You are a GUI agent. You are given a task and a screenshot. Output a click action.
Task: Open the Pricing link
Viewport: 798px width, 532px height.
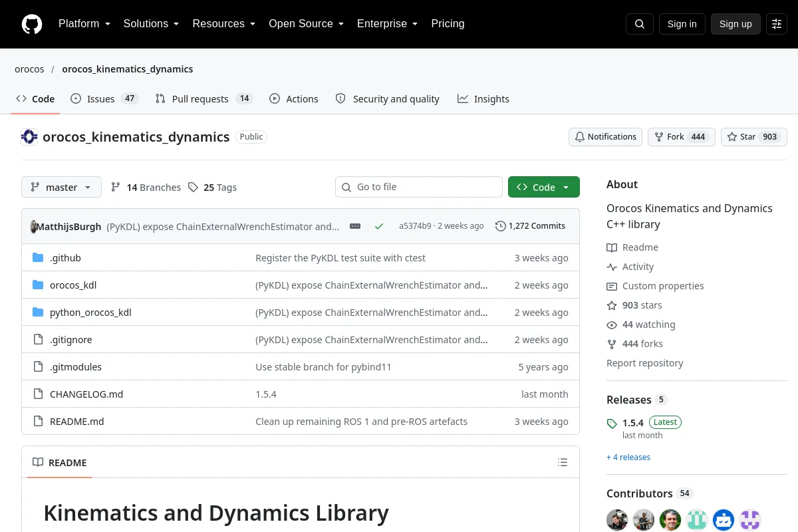tap(448, 24)
